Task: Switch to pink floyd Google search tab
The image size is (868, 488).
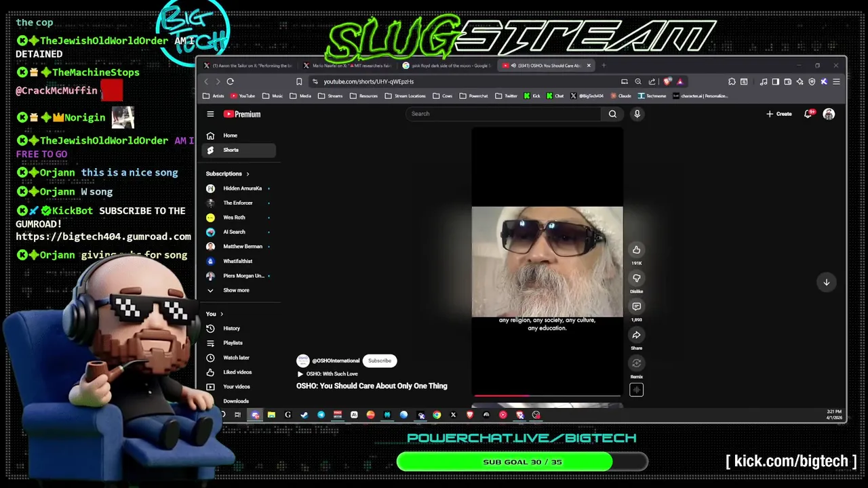Action: [446, 66]
